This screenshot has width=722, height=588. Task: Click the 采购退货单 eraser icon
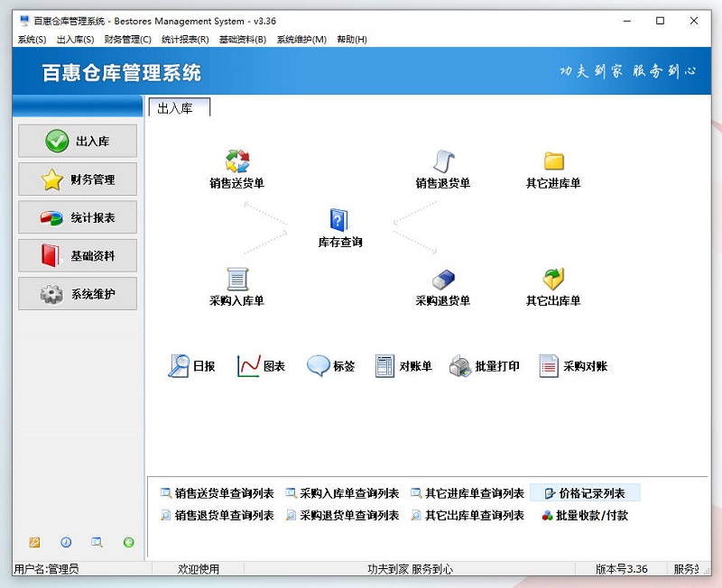(x=442, y=280)
